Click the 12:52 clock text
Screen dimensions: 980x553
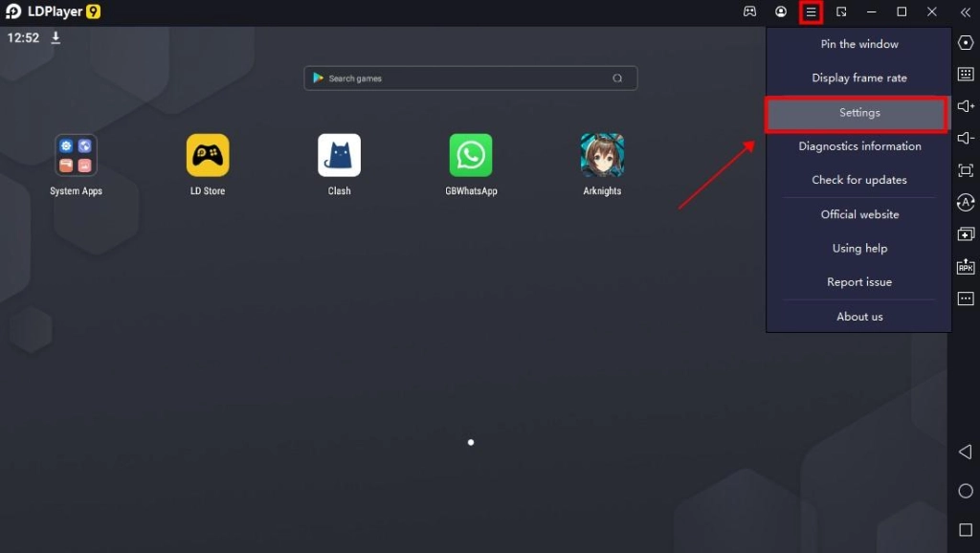pyautogui.click(x=23, y=37)
